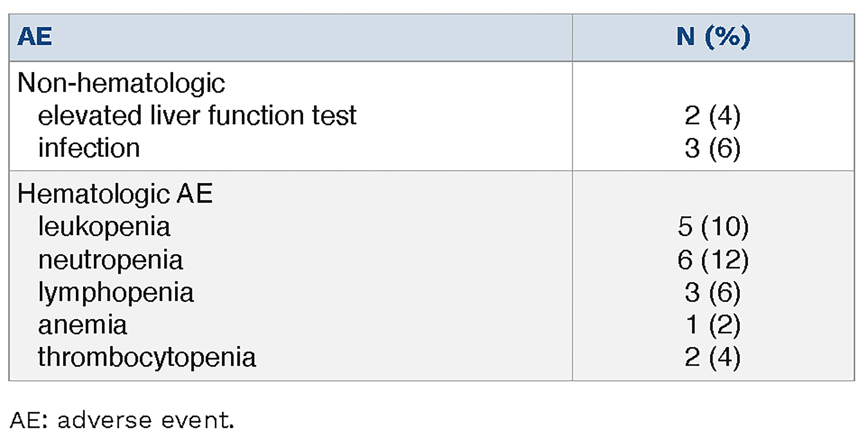Click the infection value 3 (6)
Screen dimensions: 868x439
point(713,148)
